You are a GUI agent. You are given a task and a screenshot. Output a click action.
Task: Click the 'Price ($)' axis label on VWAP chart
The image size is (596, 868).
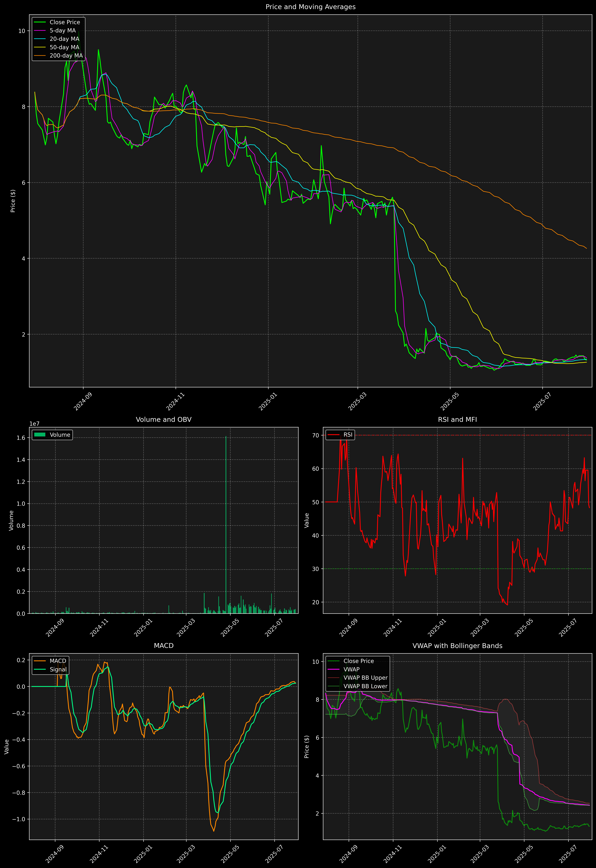(x=307, y=747)
